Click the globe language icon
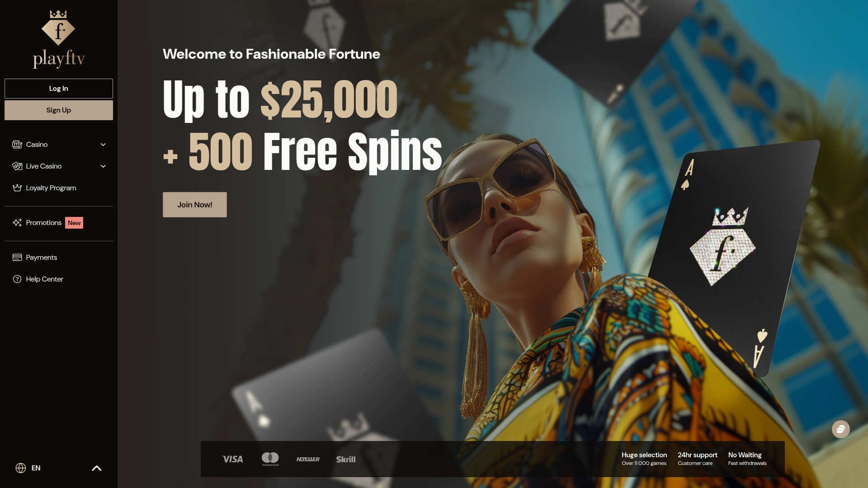Screen dimensions: 868x488 click(x=21, y=468)
